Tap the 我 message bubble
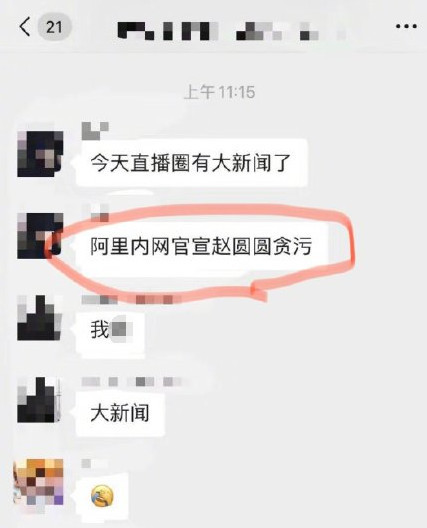Viewport: 427px width, 528px height. tap(110, 330)
